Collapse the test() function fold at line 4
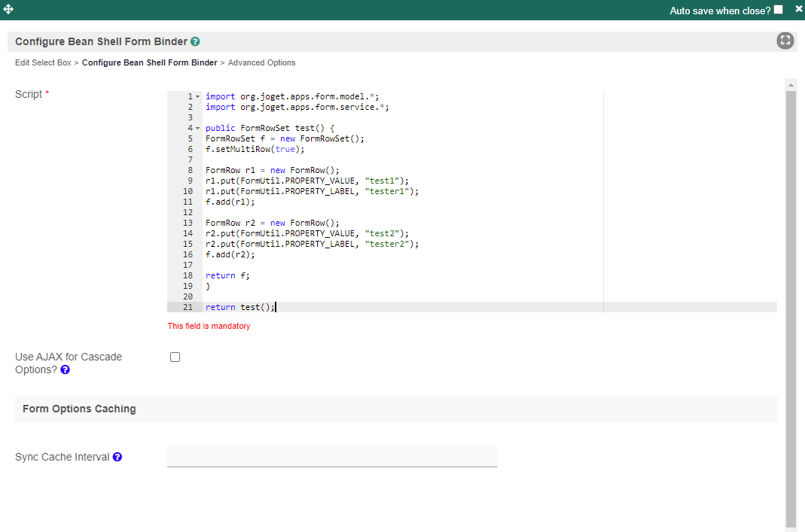Viewport: 805px width, 532px height. coord(197,129)
